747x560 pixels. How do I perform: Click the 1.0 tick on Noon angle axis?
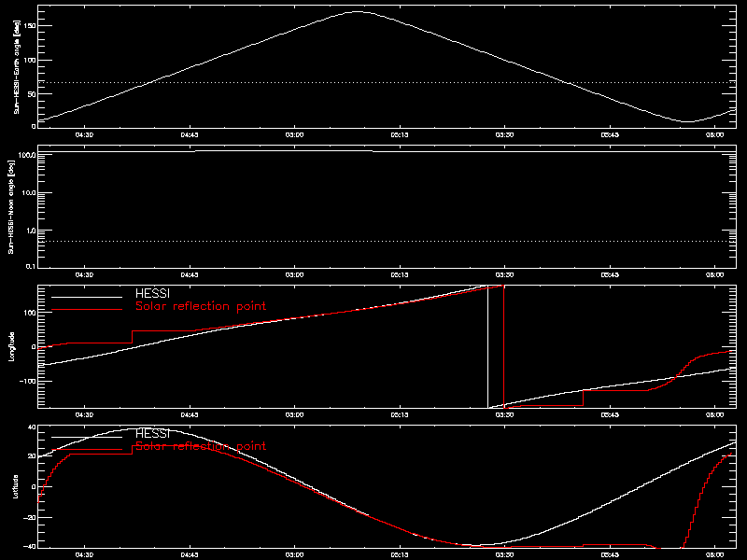tap(31, 231)
